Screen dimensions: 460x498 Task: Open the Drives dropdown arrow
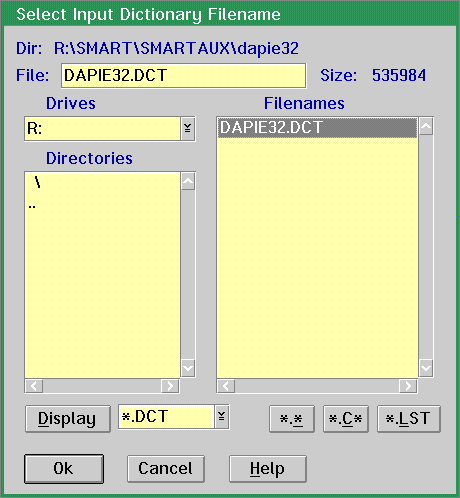point(188,128)
